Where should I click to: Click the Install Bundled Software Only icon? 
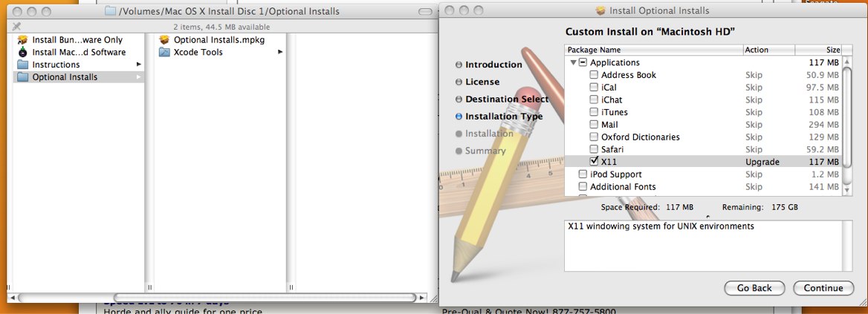(x=23, y=40)
